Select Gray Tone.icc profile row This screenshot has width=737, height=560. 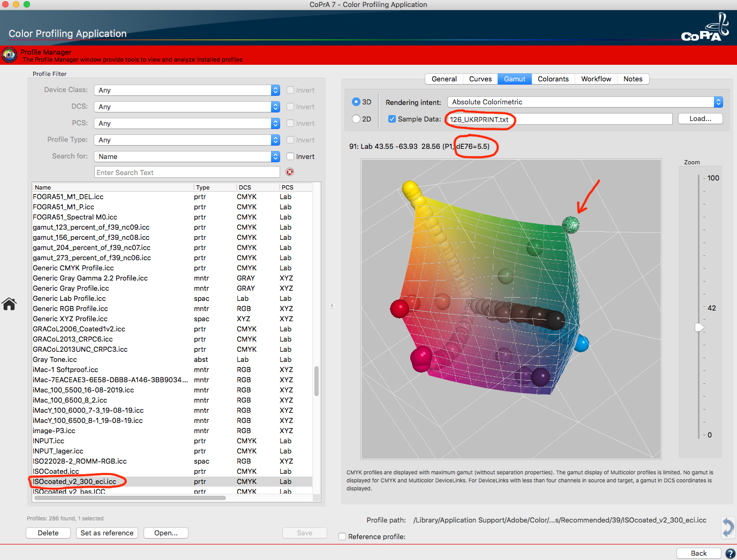pos(172,359)
